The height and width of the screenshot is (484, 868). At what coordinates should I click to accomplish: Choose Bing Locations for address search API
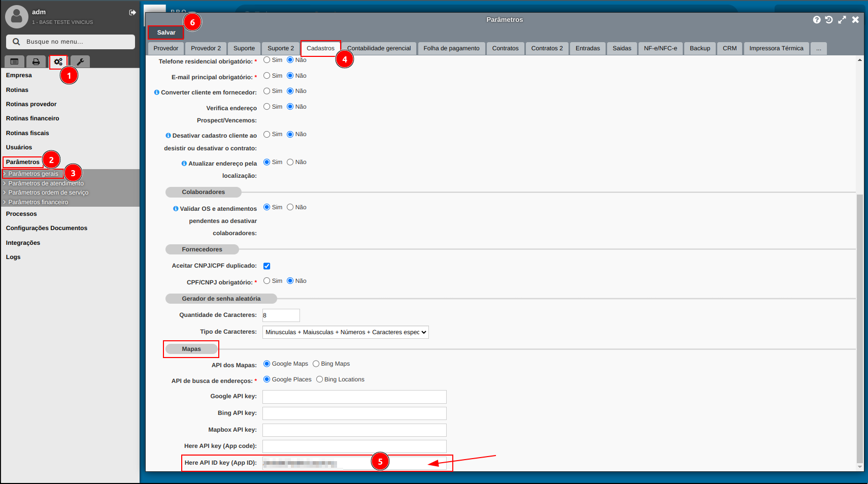tap(319, 379)
